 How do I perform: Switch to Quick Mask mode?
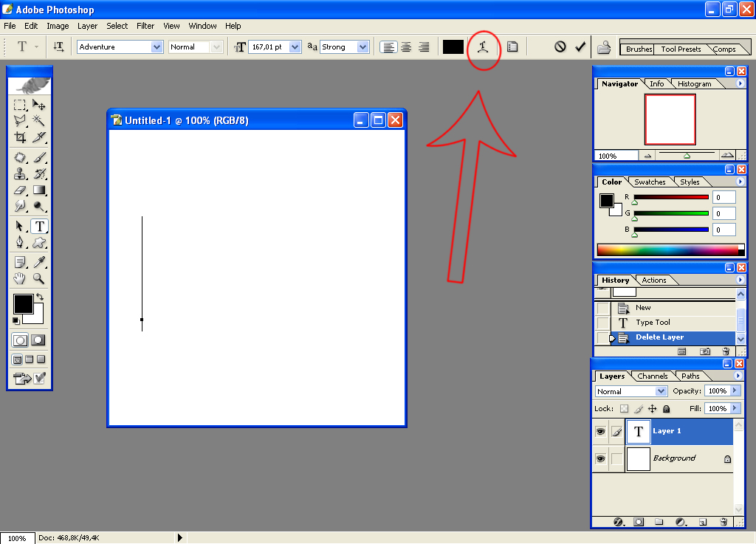click(38, 341)
